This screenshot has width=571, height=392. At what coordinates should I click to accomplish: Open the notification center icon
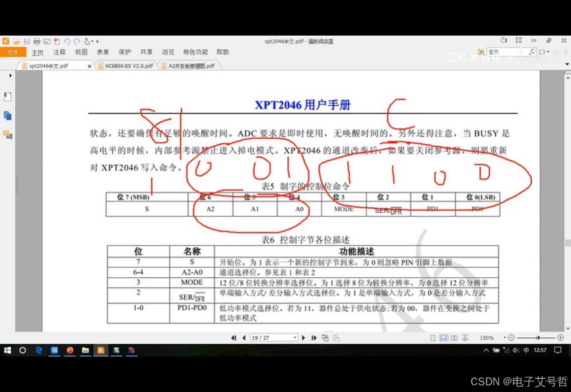point(558,350)
